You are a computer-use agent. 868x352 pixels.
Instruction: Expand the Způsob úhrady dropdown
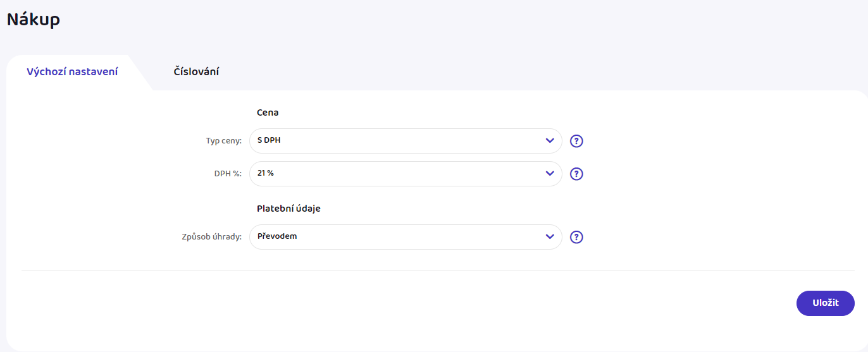pyautogui.click(x=406, y=237)
